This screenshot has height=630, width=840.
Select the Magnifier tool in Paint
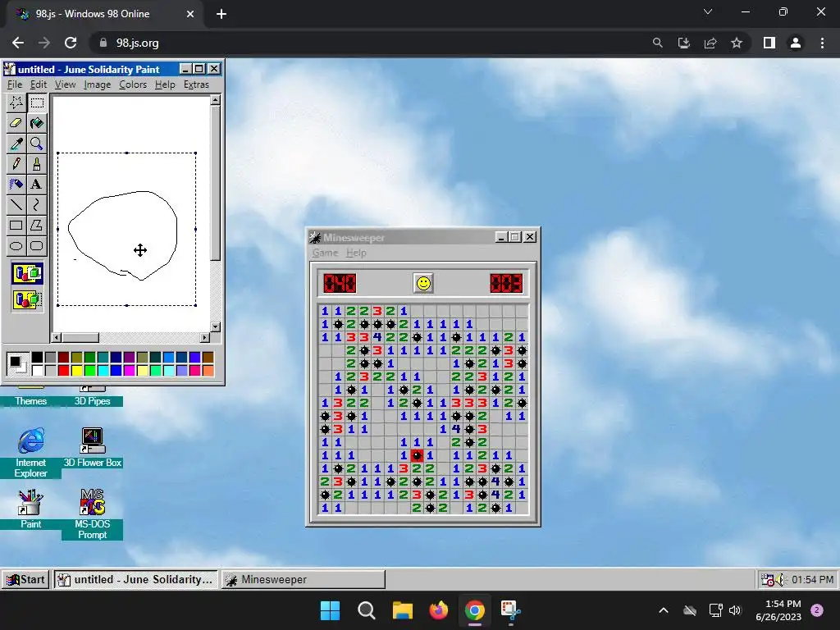(x=36, y=144)
